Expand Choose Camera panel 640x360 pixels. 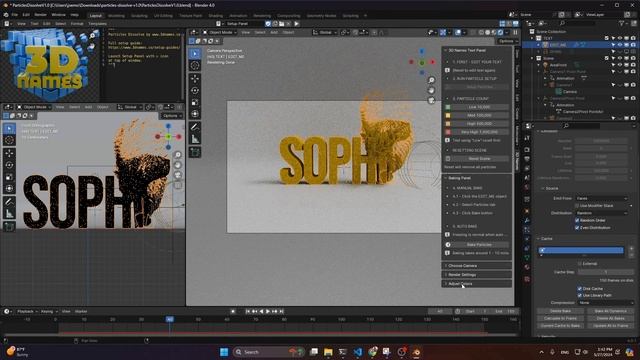coord(476,266)
